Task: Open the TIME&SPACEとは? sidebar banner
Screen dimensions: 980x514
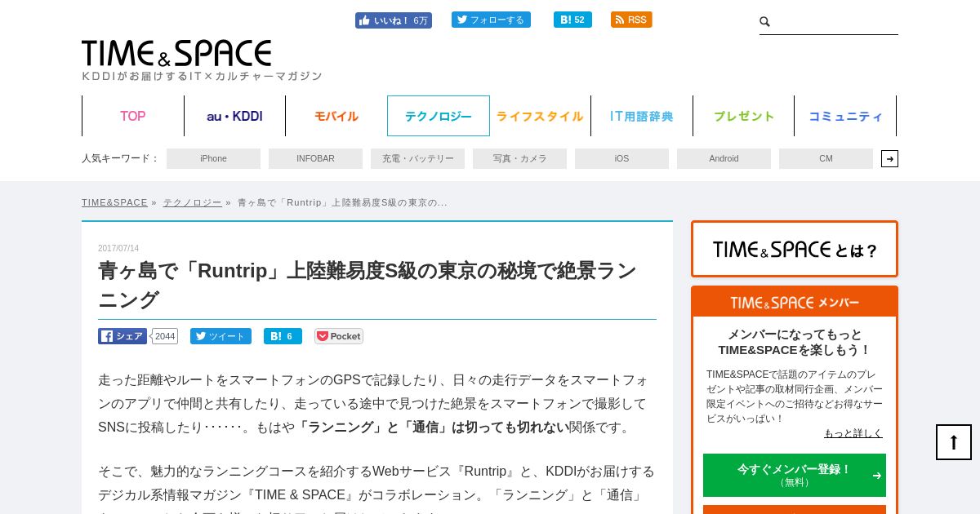Action: (x=795, y=249)
